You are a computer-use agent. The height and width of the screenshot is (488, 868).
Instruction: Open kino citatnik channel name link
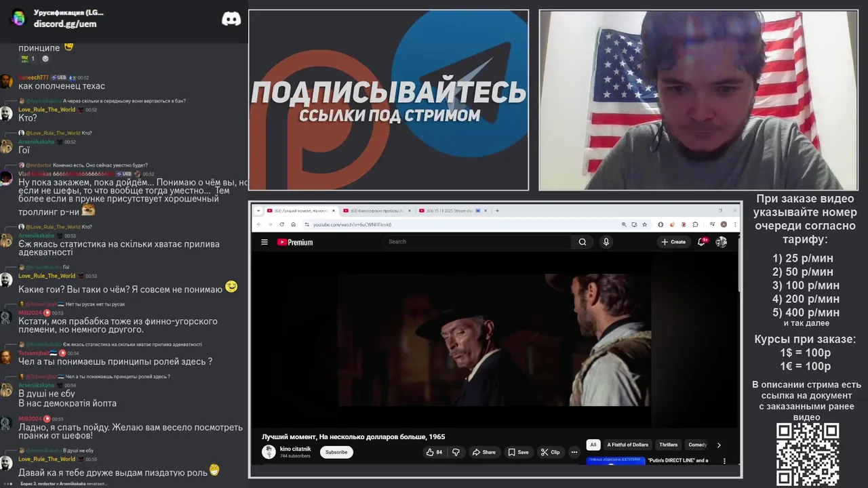pyautogui.click(x=296, y=449)
